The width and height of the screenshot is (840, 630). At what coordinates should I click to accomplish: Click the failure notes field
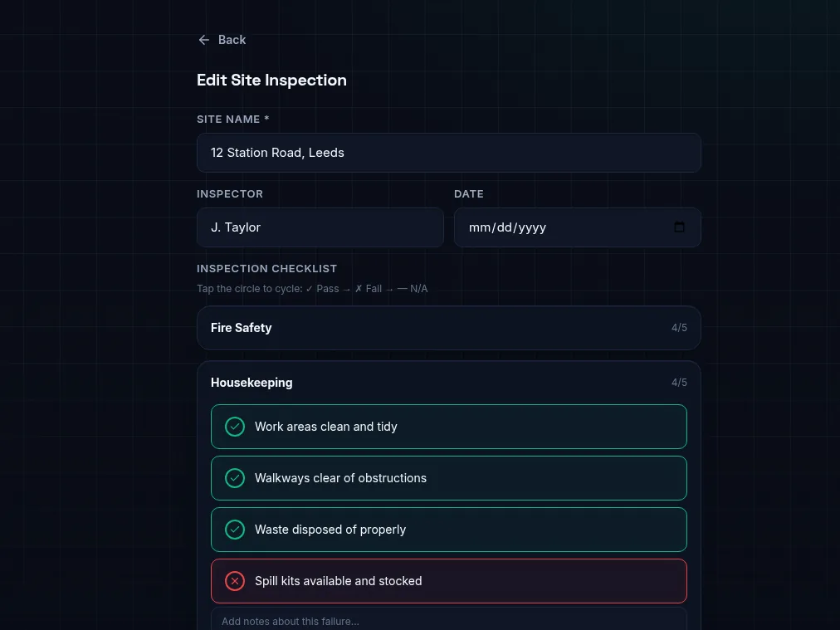click(449, 619)
